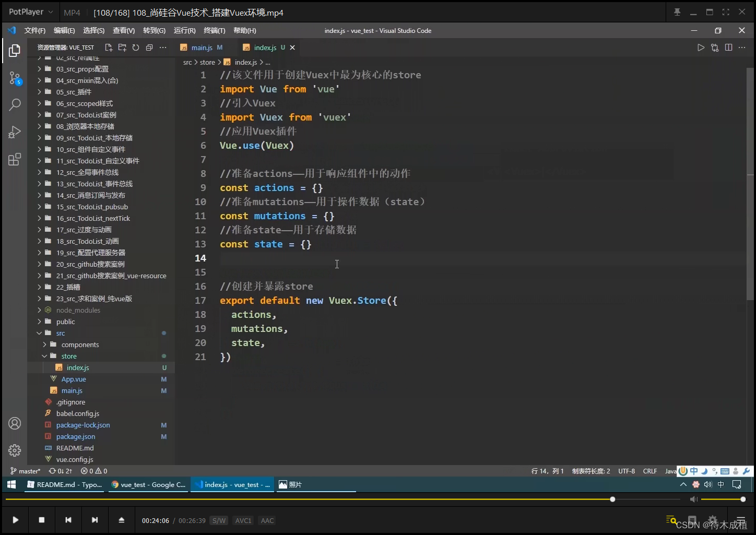Create a new file in explorer

point(109,47)
